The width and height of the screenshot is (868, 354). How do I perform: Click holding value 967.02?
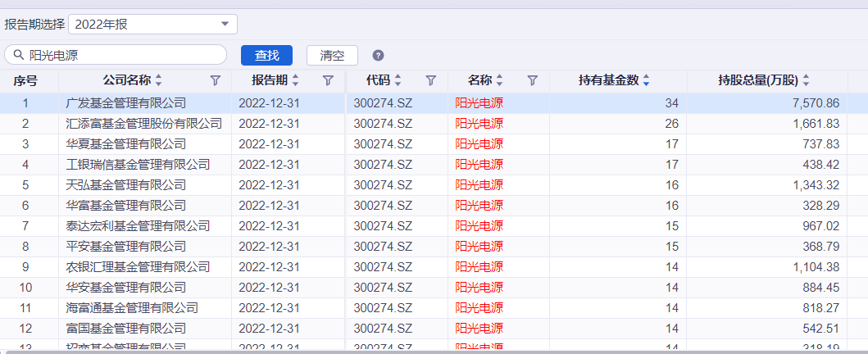pos(821,225)
